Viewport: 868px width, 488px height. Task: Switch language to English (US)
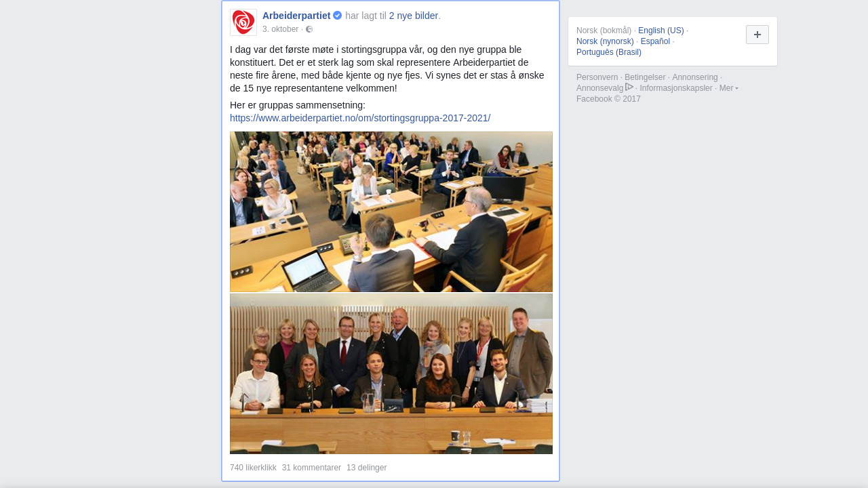pos(661,30)
